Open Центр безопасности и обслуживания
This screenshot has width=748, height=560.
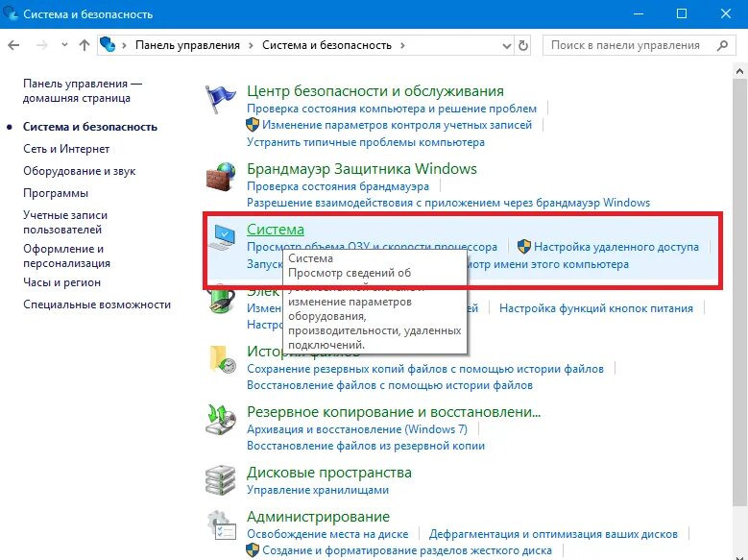point(375,90)
